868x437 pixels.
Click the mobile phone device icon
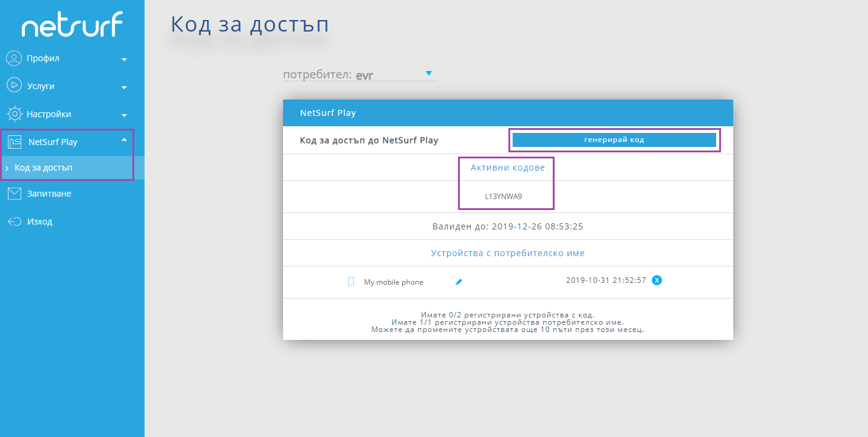coord(350,282)
